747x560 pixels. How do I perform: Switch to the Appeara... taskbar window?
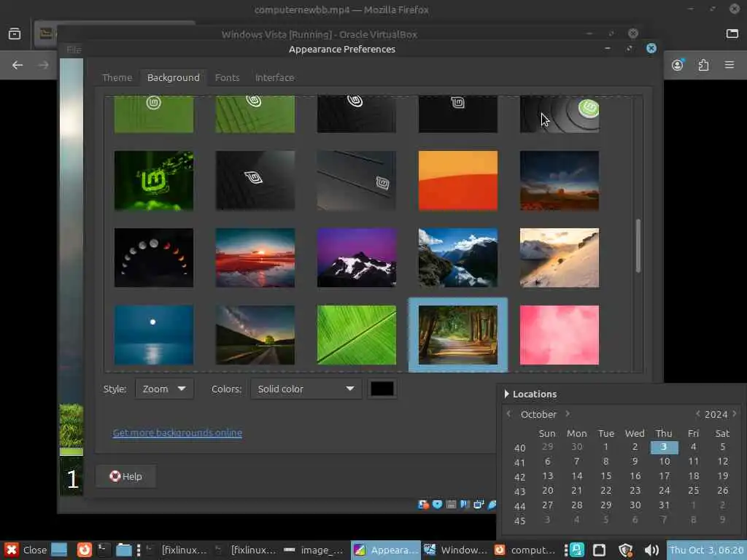click(386, 550)
